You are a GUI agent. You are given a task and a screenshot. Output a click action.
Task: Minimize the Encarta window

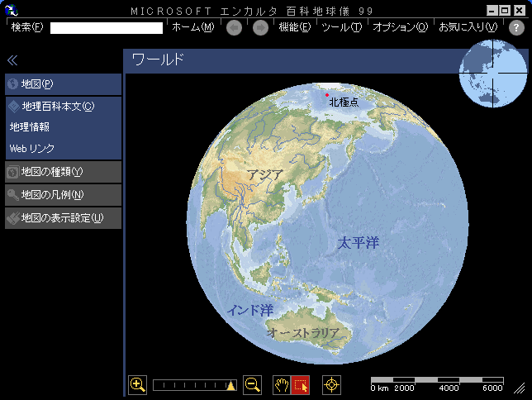492,11
